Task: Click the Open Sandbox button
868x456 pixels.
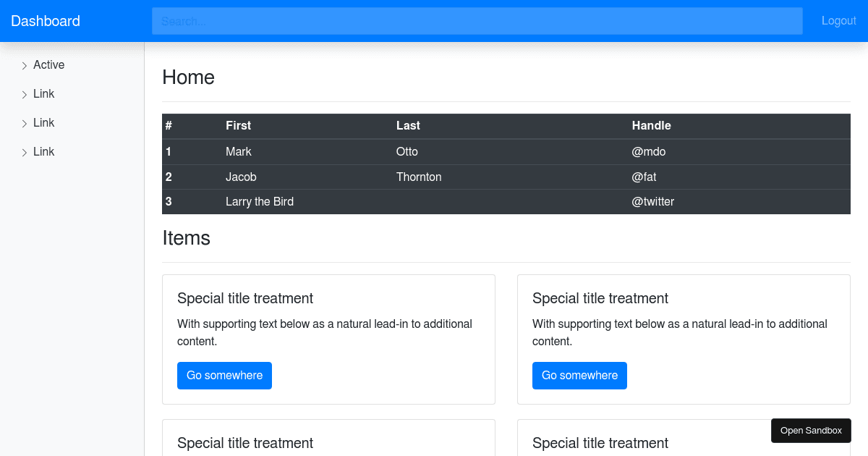Action: (811, 430)
